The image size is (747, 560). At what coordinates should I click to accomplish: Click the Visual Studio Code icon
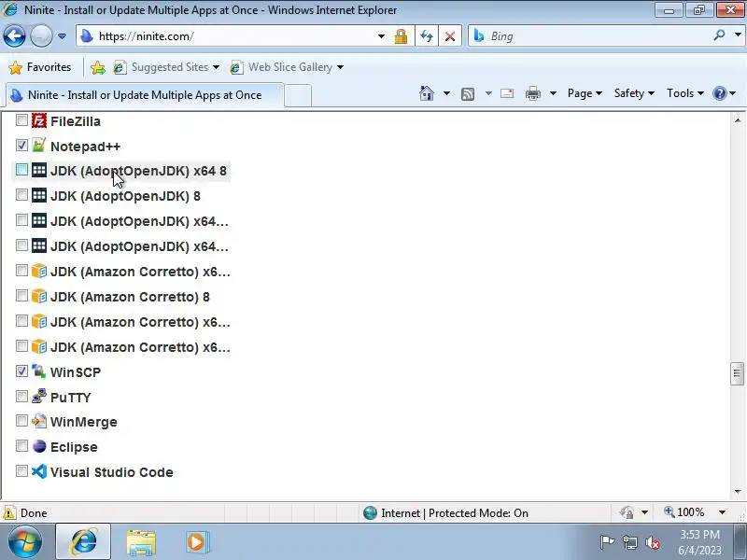[x=39, y=471]
